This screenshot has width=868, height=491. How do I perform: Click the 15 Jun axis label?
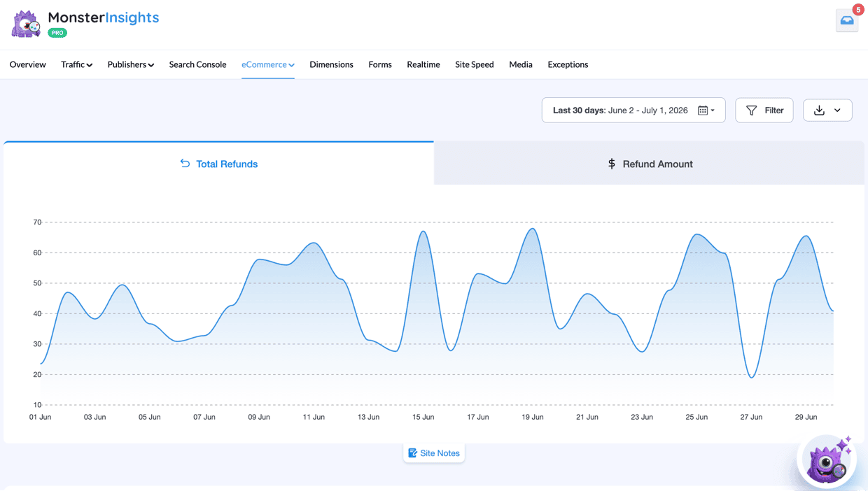423,417
